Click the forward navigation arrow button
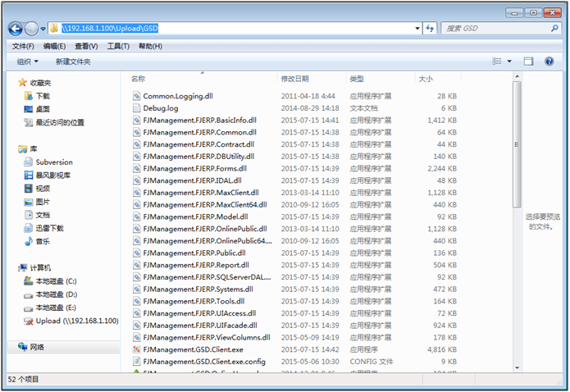 [x=31, y=29]
